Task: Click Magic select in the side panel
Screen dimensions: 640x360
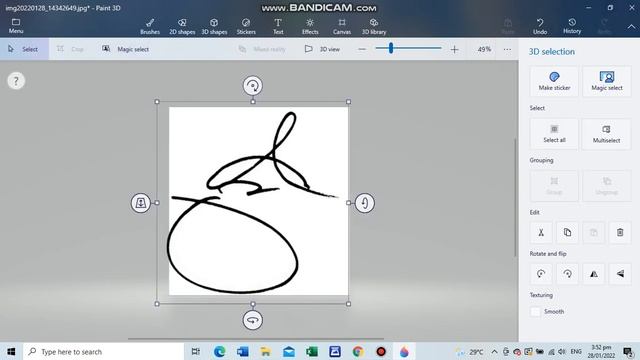Action: point(607,81)
